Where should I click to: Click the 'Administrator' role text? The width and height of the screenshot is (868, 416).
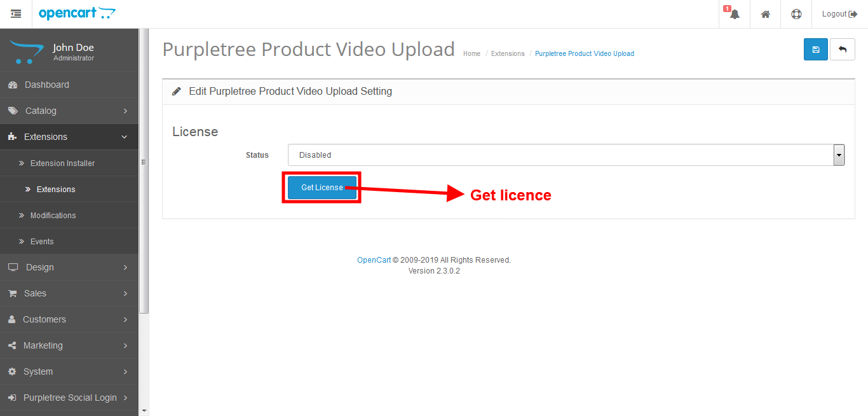point(74,59)
